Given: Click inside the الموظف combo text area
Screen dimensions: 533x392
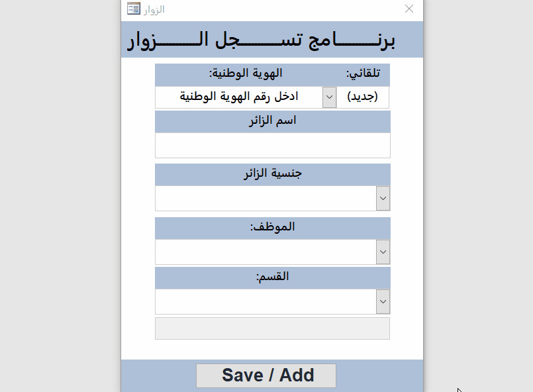Looking at the screenshot, I should 266,252.
